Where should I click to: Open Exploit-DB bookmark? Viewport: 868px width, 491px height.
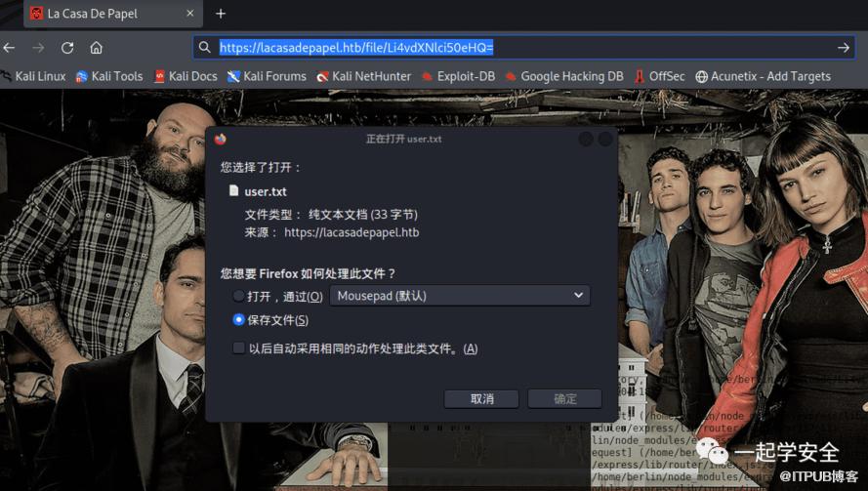(458, 76)
